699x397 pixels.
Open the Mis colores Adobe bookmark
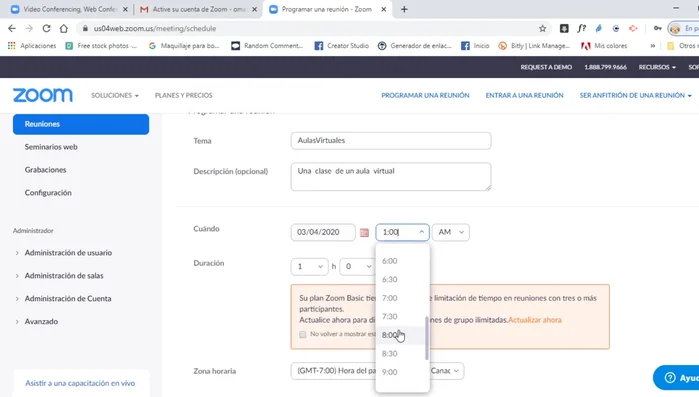pyautogui.click(x=604, y=46)
